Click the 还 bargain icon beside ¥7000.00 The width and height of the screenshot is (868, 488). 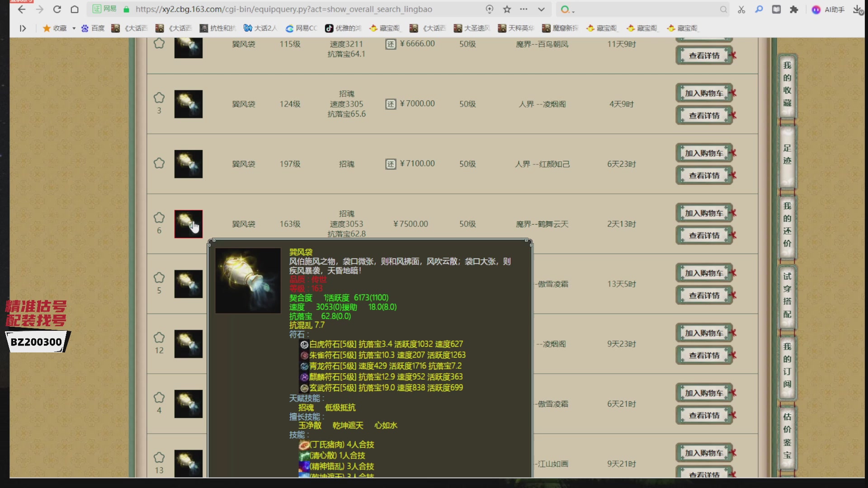(x=391, y=104)
